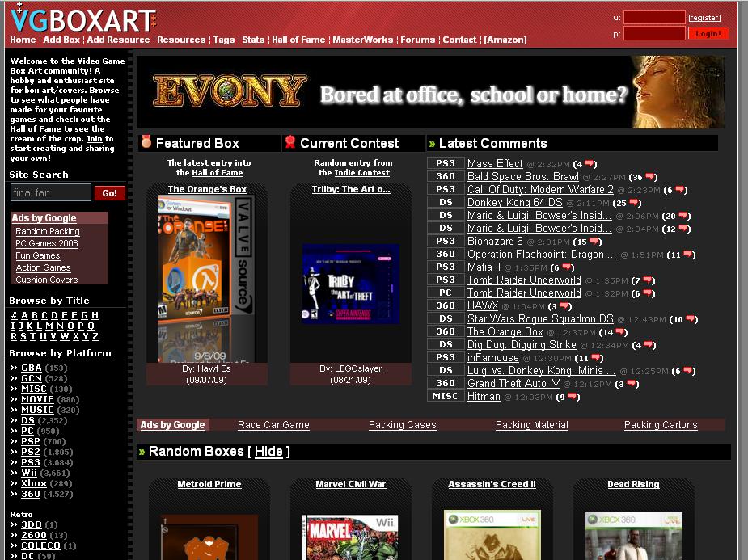
Task: Click the 360 badge beside Grand Theft Auto IV
Action: tap(446, 383)
